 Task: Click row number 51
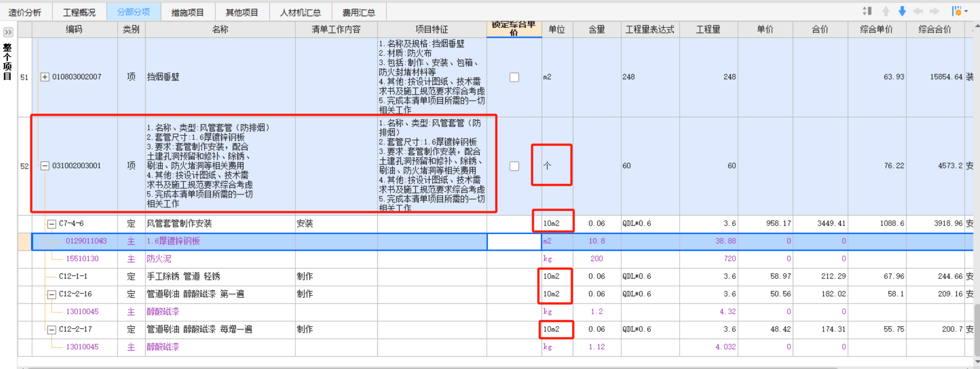point(24,77)
